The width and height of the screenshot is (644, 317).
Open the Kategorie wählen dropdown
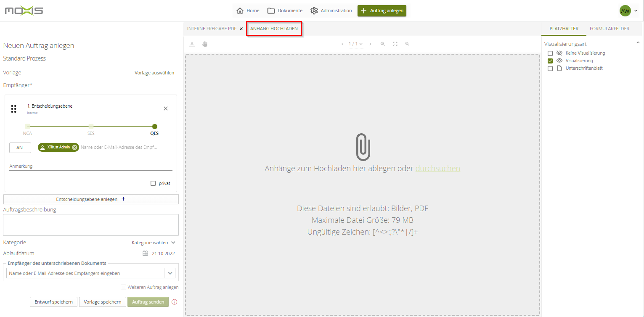click(154, 243)
